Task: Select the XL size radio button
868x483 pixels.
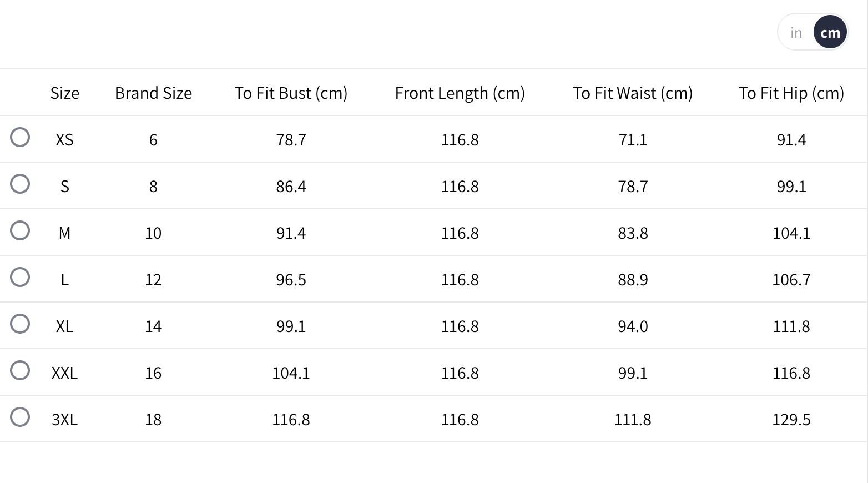Action: [20, 324]
